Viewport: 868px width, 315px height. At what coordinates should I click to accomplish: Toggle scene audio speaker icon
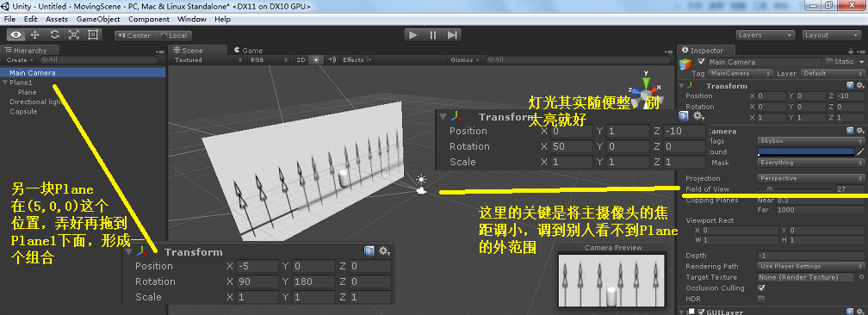[x=332, y=59]
